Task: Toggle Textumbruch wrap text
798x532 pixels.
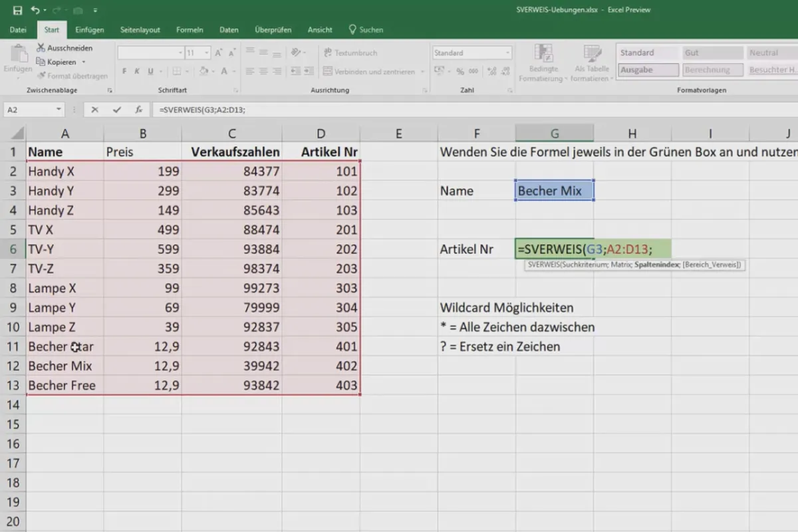Action: coord(351,53)
